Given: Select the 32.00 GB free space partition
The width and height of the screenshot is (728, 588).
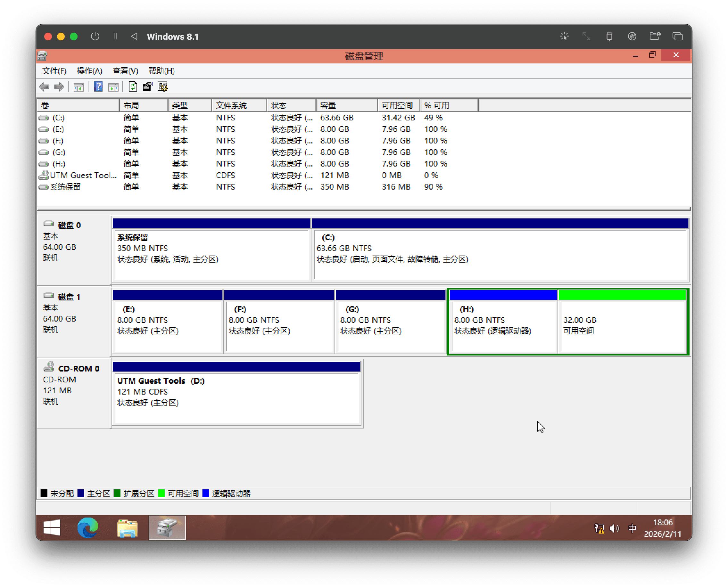Looking at the screenshot, I should point(623,325).
